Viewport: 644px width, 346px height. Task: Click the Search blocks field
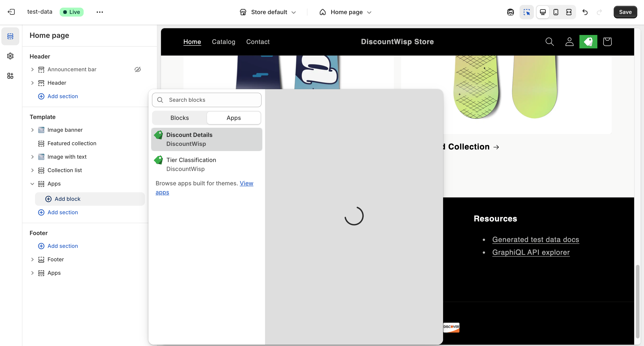coord(207,100)
